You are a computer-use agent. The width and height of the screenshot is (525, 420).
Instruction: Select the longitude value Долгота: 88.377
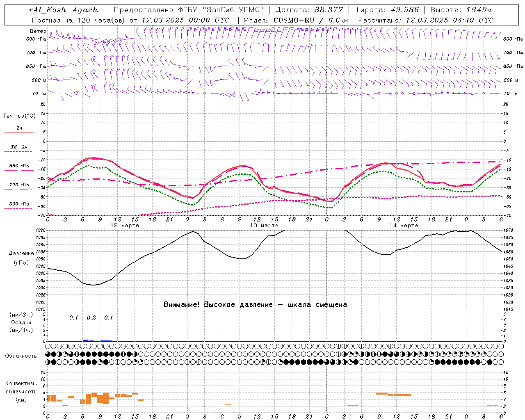[309, 10]
